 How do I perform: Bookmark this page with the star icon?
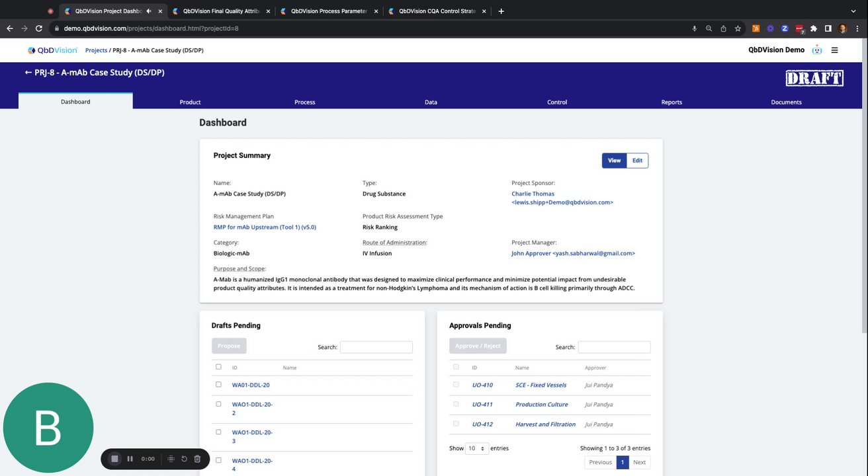tap(738, 28)
